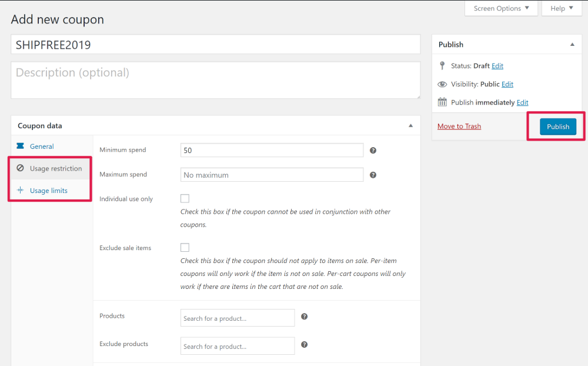This screenshot has height=366, width=588.
Task: Click the Exclude sale items label
Action: (125, 248)
